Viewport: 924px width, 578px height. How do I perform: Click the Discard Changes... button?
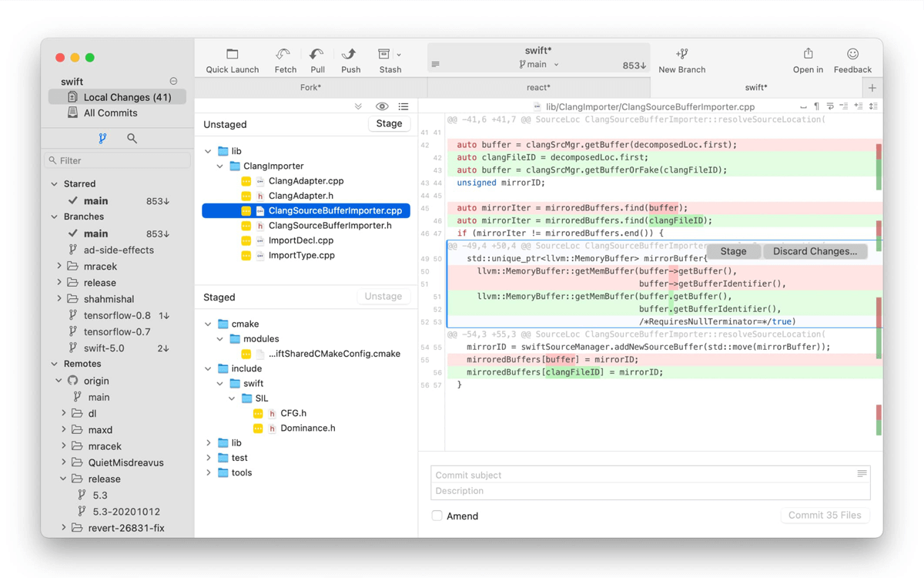815,251
